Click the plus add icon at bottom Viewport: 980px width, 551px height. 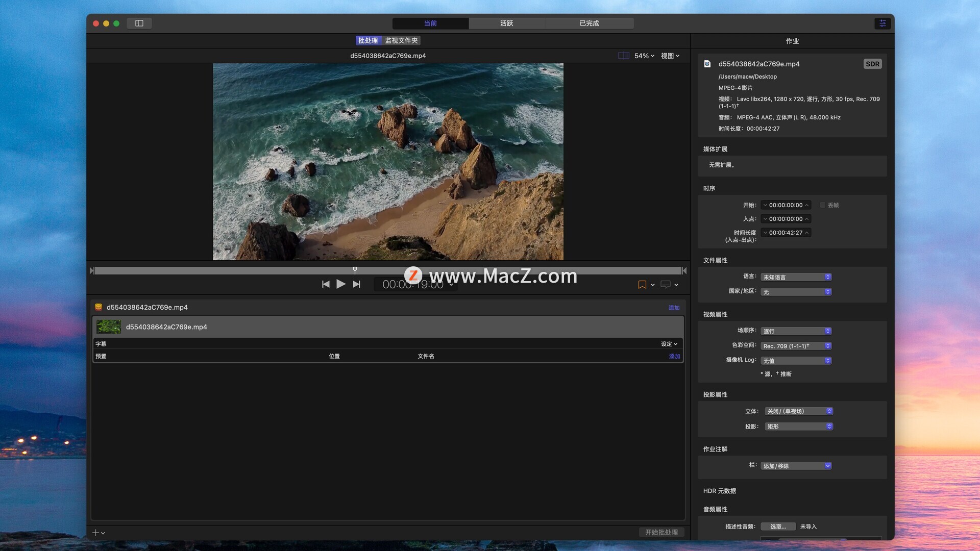pyautogui.click(x=96, y=533)
